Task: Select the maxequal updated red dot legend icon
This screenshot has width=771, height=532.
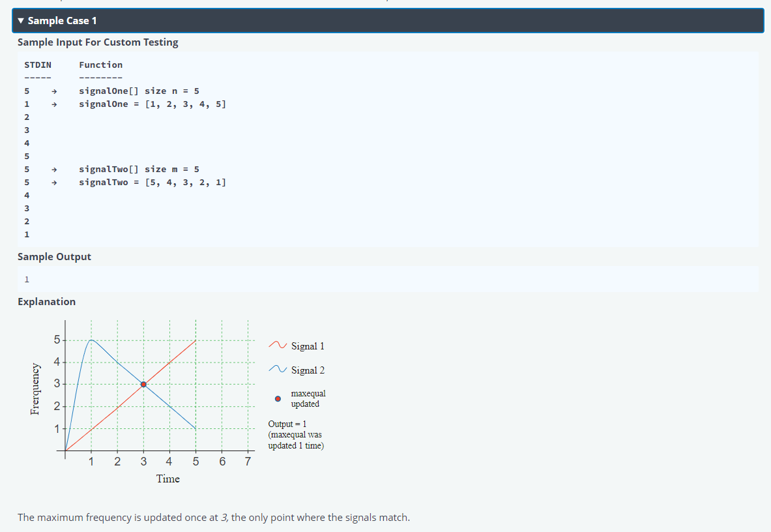Action: coord(276,398)
